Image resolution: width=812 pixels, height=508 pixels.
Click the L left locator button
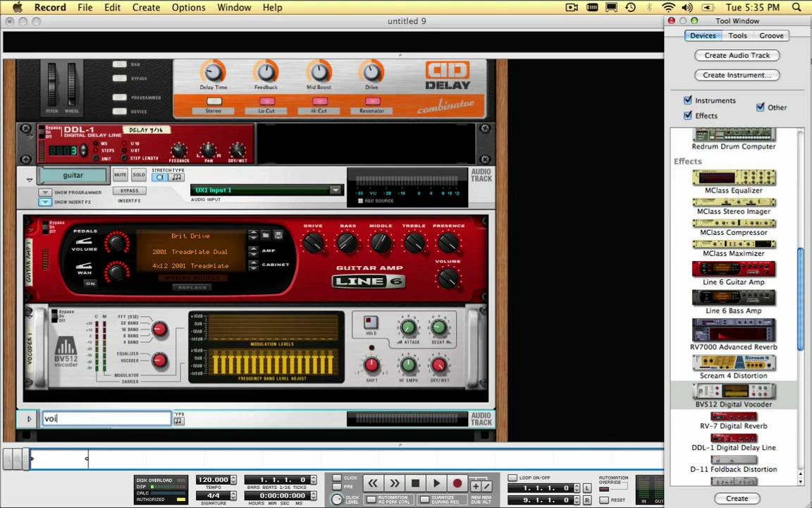[587, 488]
